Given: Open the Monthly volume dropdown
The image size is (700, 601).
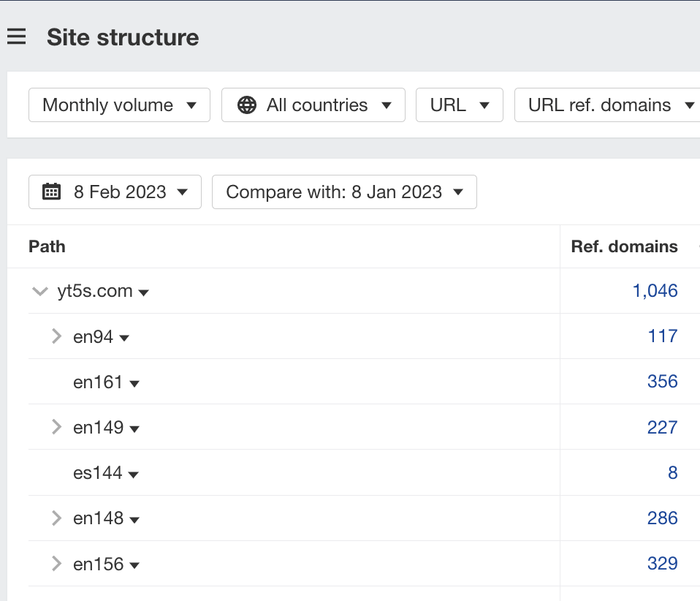Looking at the screenshot, I should 118,105.
